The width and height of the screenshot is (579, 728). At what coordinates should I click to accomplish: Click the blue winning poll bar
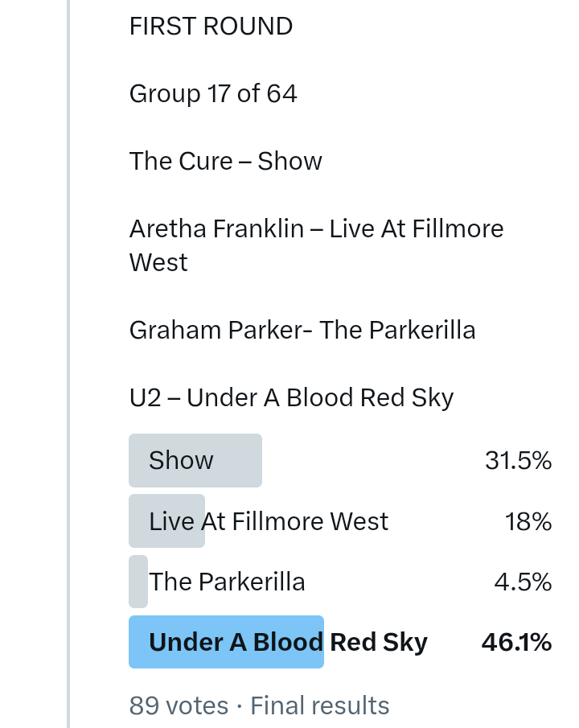pyautogui.click(x=226, y=643)
